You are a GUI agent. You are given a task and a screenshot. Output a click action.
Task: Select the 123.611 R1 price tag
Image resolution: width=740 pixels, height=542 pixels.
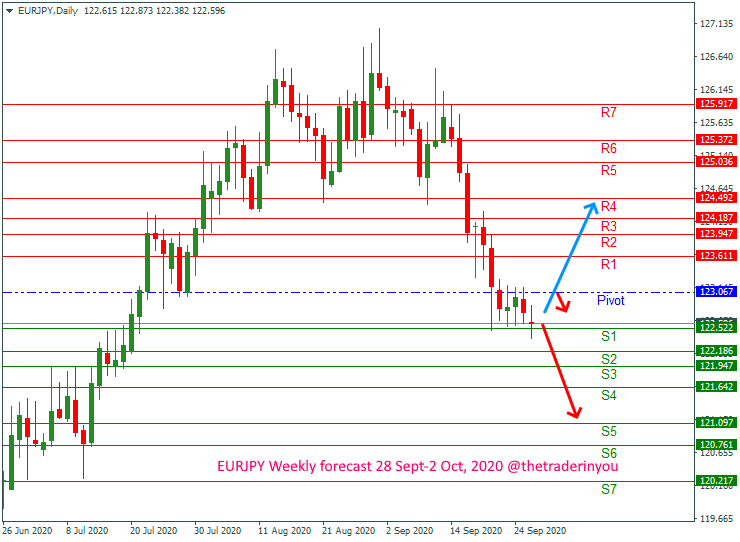click(716, 256)
